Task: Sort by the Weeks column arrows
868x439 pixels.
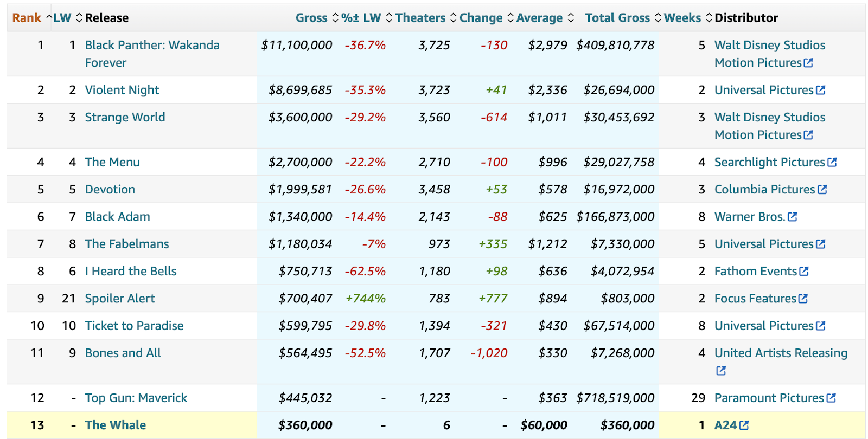Action: click(x=709, y=18)
